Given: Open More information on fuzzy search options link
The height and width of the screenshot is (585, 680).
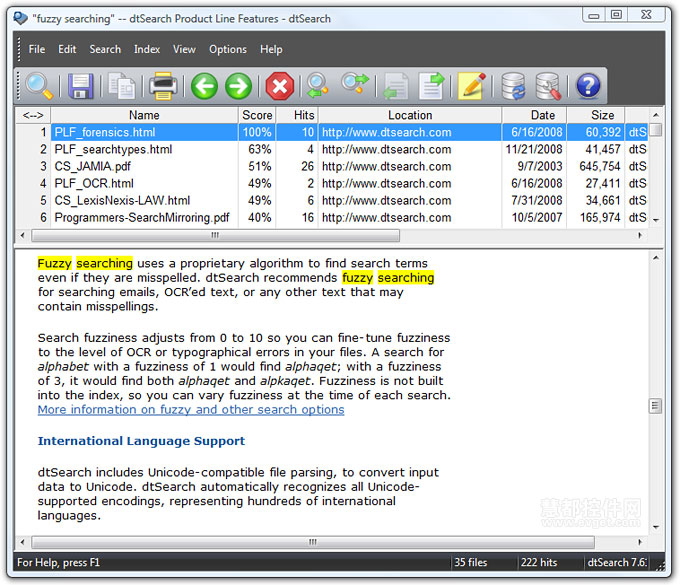Looking at the screenshot, I should pyautogui.click(x=191, y=410).
